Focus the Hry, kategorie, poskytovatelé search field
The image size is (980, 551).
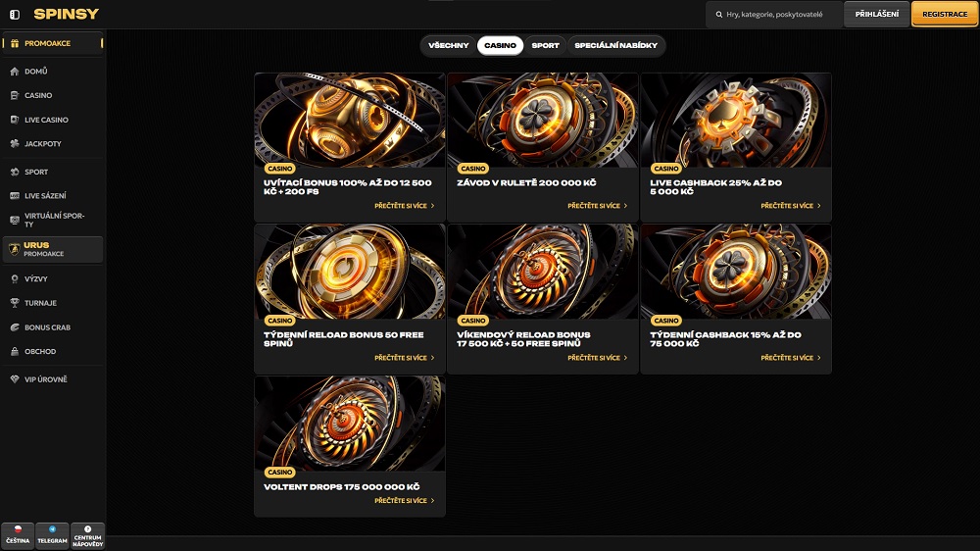(774, 15)
